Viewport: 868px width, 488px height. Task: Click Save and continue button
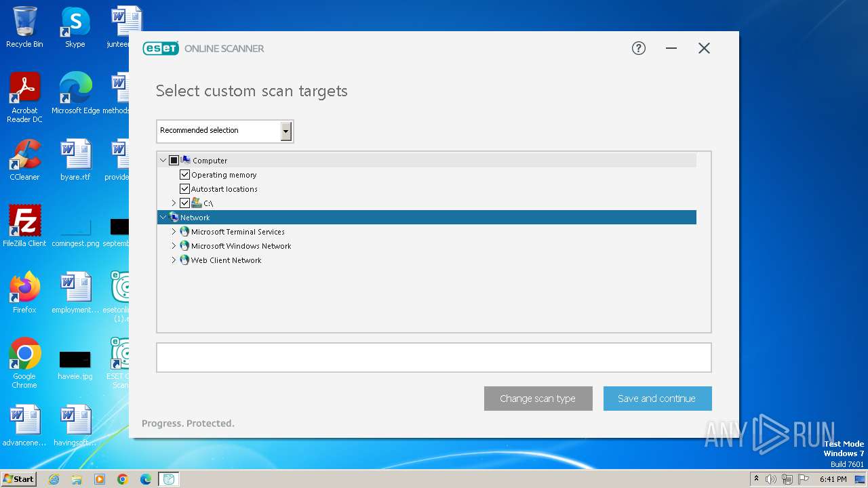tap(657, 399)
